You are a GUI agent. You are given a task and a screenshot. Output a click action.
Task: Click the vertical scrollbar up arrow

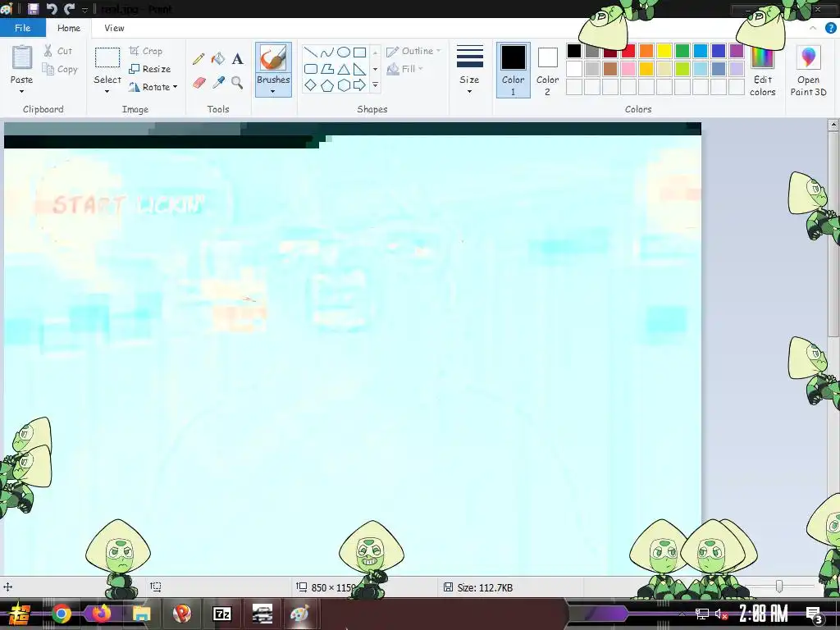point(833,126)
